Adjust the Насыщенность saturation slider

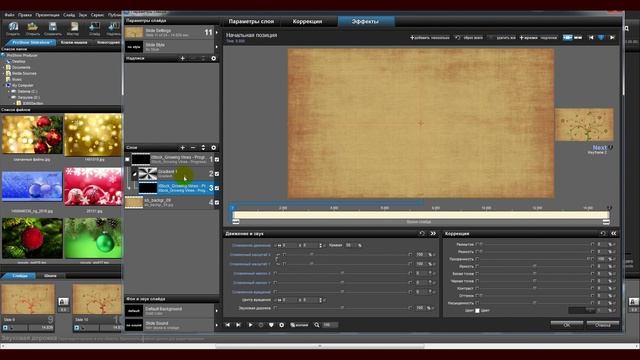point(535,303)
